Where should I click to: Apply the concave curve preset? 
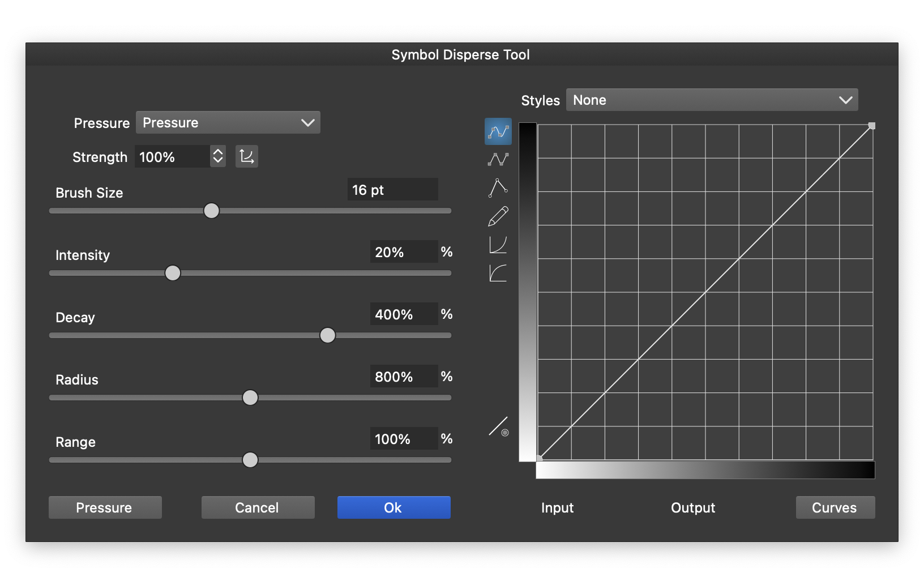(x=498, y=245)
